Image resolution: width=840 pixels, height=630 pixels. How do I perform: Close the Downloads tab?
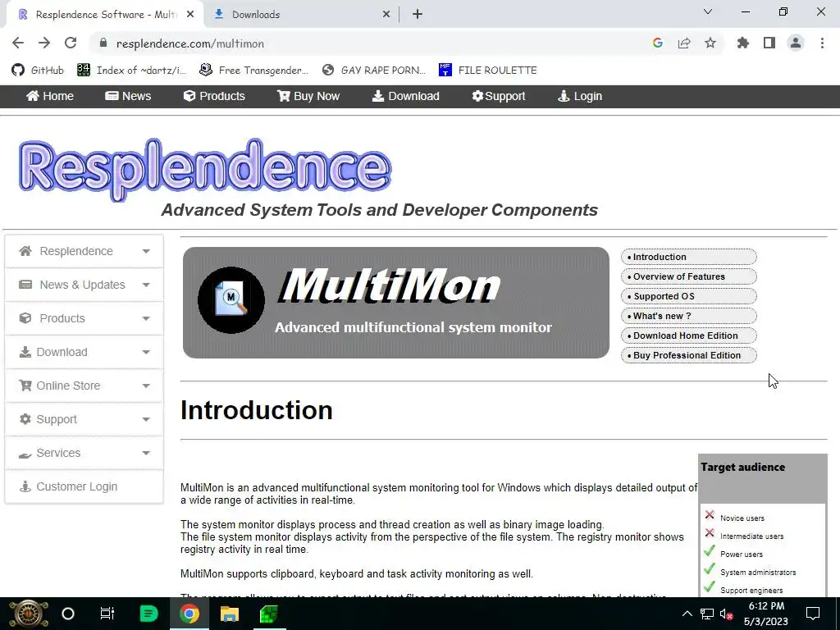pyautogui.click(x=386, y=15)
